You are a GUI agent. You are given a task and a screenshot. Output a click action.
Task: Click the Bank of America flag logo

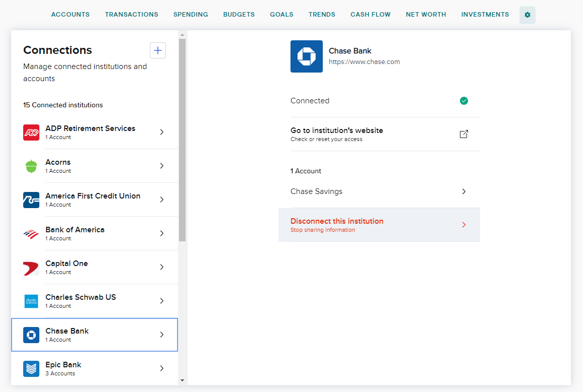[x=31, y=234]
